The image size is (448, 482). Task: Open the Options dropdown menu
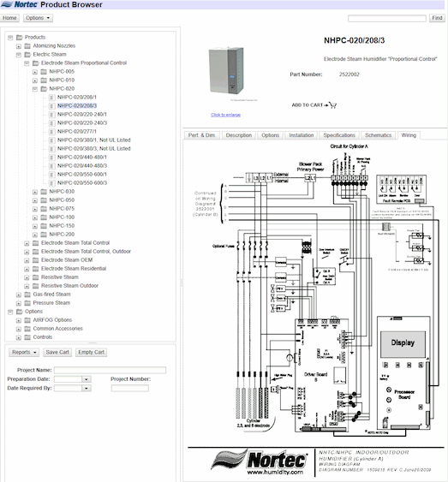click(x=38, y=18)
